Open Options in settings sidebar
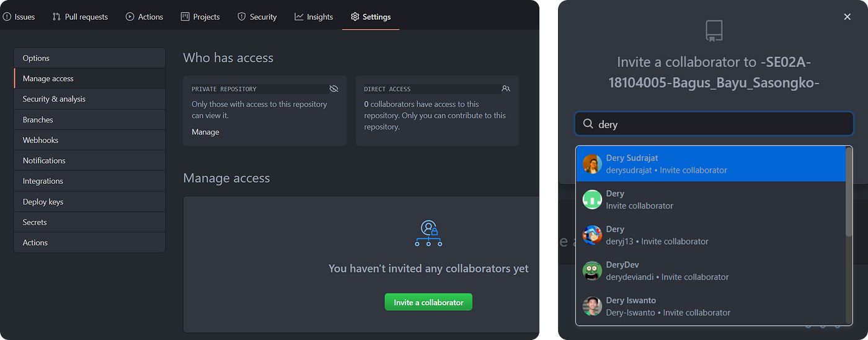868x340 pixels. coord(90,58)
